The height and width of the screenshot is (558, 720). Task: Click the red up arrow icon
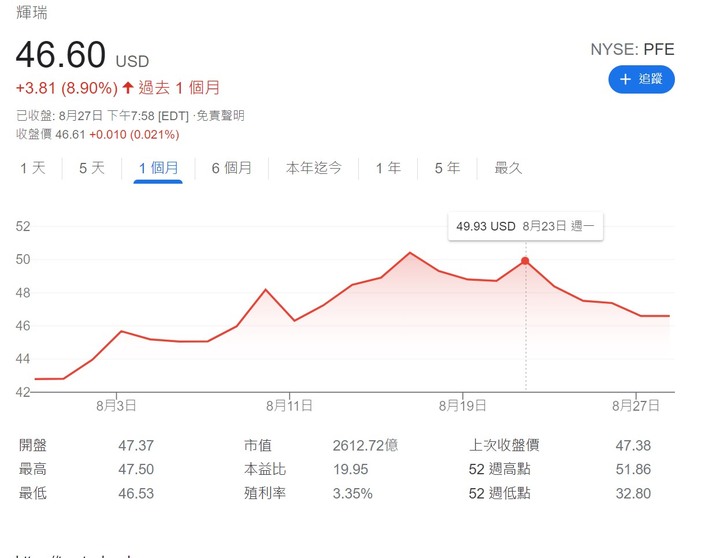pos(128,88)
